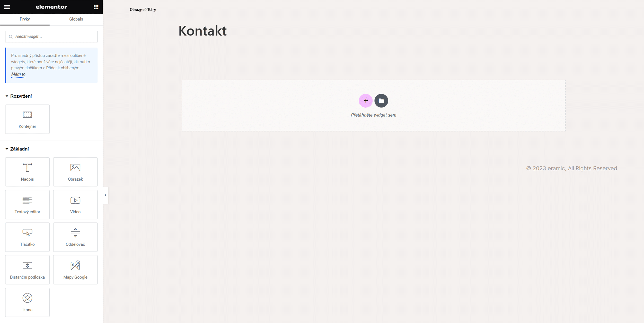The height and width of the screenshot is (323, 644).
Task: Choose the Video widget
Action: [75, 205]
